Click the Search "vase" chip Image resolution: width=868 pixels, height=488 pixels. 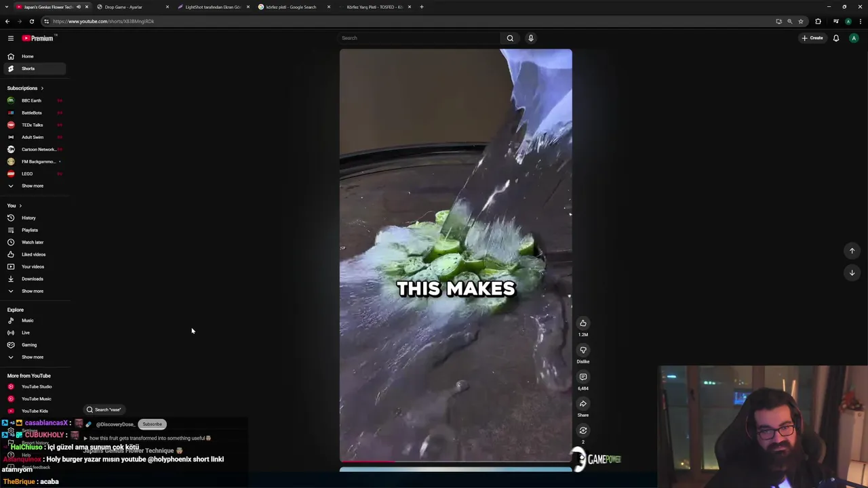pyautogui.click(x=104, y=409)
